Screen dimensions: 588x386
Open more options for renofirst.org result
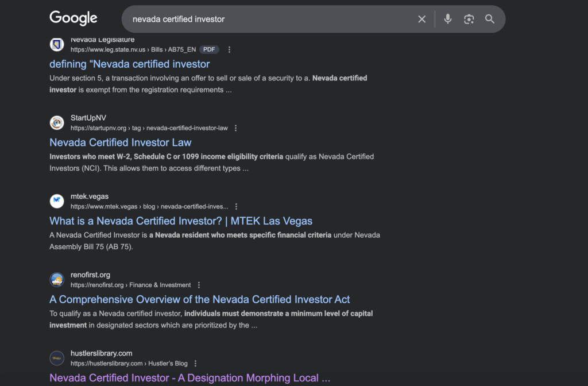[199, 285]
